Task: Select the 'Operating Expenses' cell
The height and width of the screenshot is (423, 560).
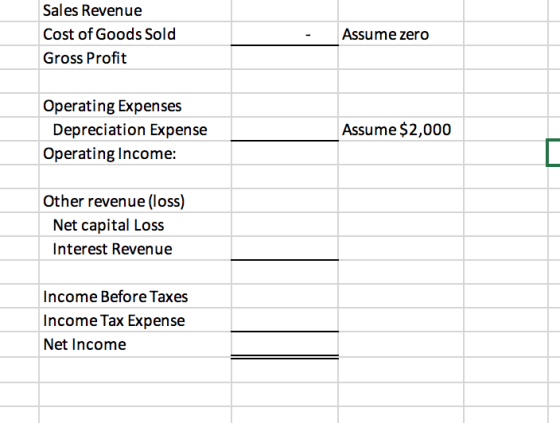Action: [135, 105]
